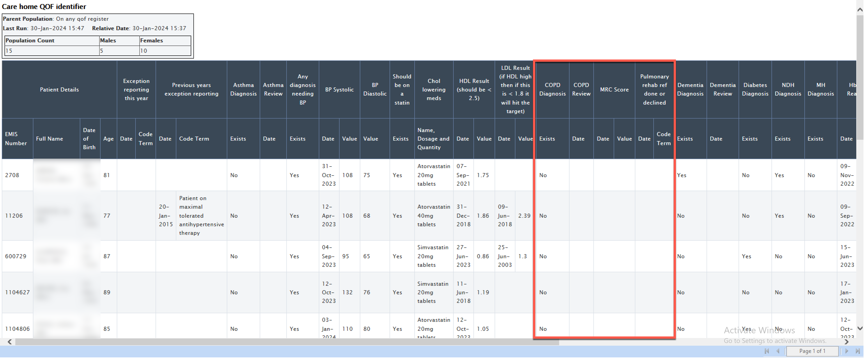The width and height of the screenshot is (868, 361).
Task: Click the horizontal scrollbar thumb
Action: (x=287, y=342)
